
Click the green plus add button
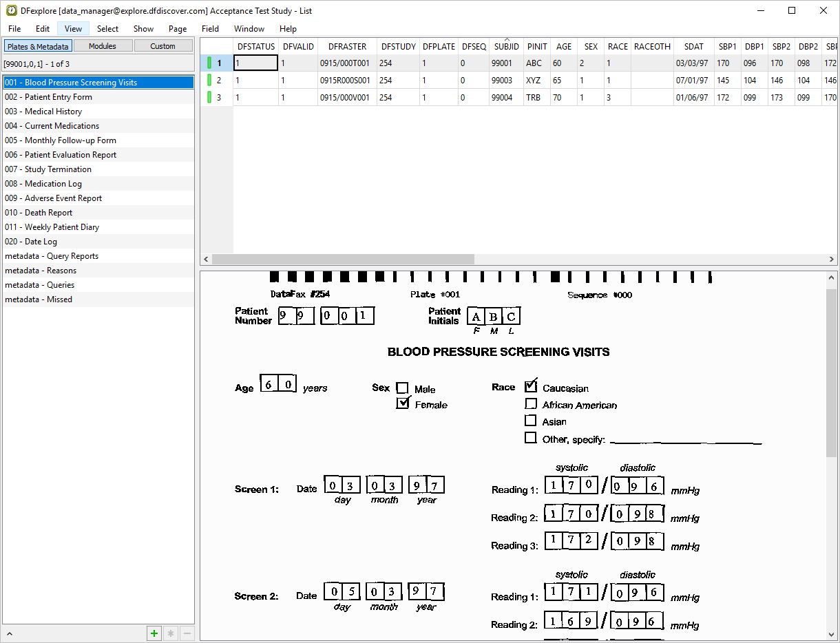click(154, 633)
